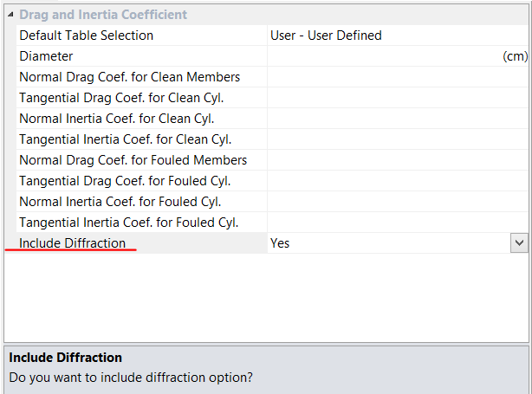This screenshot has height=394, width=532.
Task: Select the Diameter property label
Action: click(46, 56)
